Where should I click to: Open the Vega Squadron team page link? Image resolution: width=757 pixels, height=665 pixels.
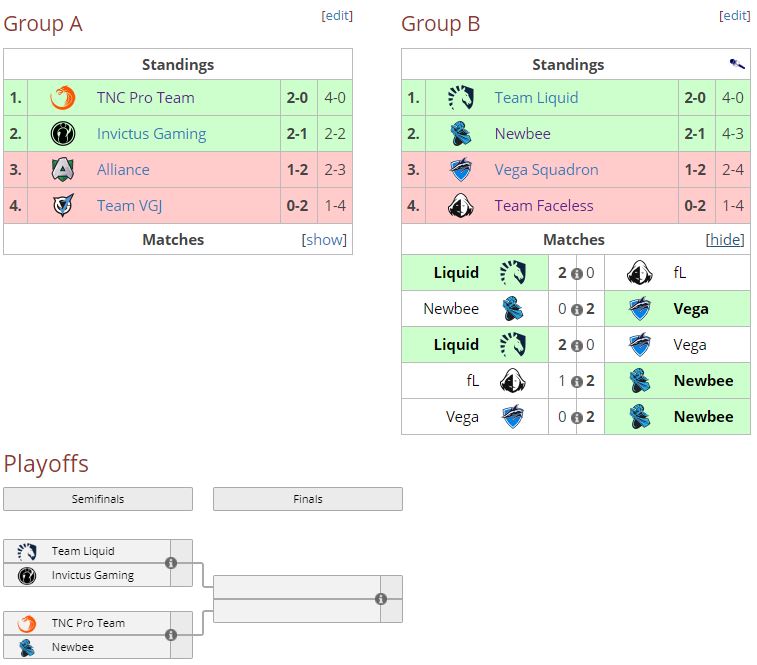pyautogui.click(x=546, y=170)
